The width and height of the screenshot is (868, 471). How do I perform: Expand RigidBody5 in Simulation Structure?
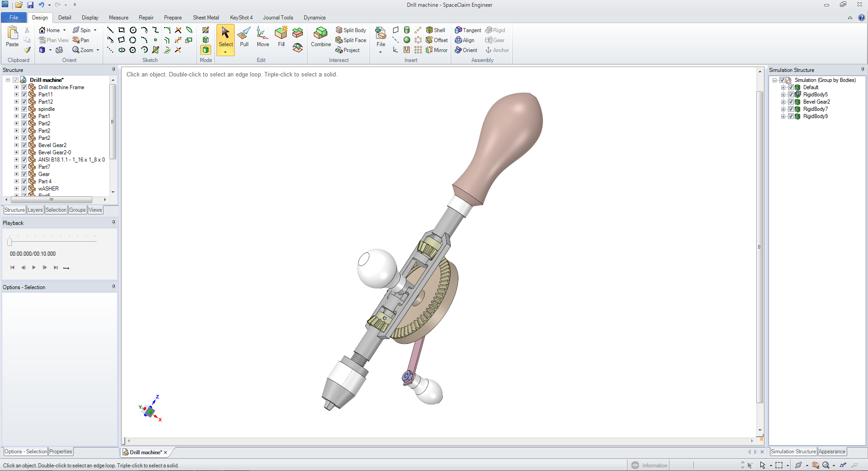click(783, 94)
